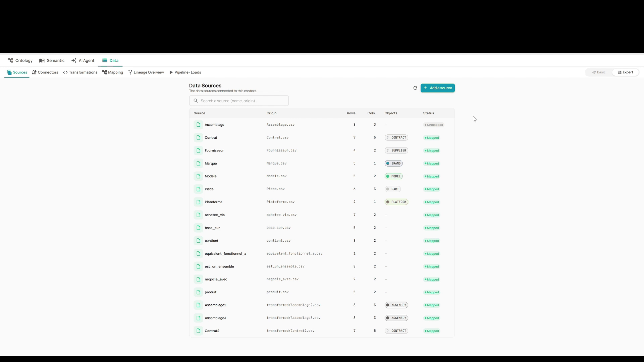Go to the Connectors sub-tab
The width and height of the screenshot is (644, 362).
[45, 72]
